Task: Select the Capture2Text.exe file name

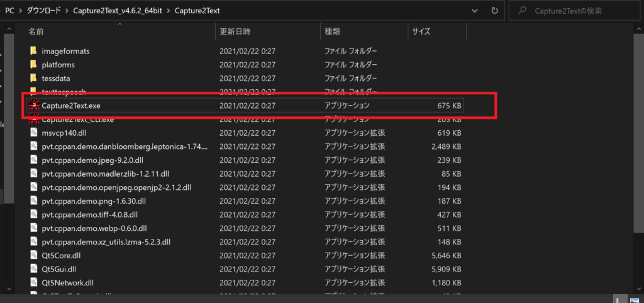Action: (71, 106)
